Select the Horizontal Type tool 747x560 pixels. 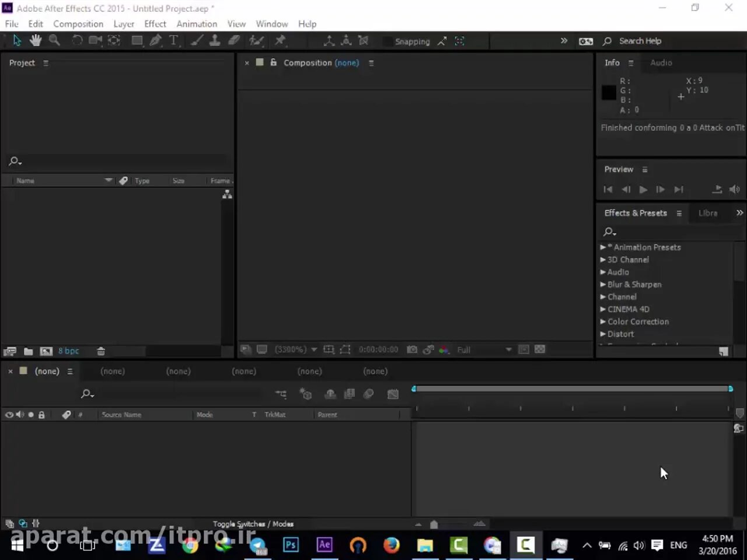[173, 40]
